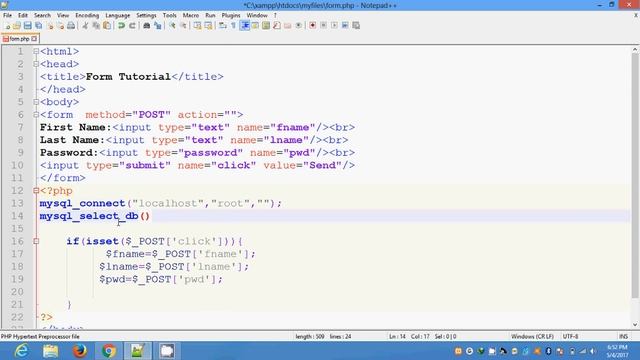
Task: Open the Search menu
Action: (x=42, y=16)
